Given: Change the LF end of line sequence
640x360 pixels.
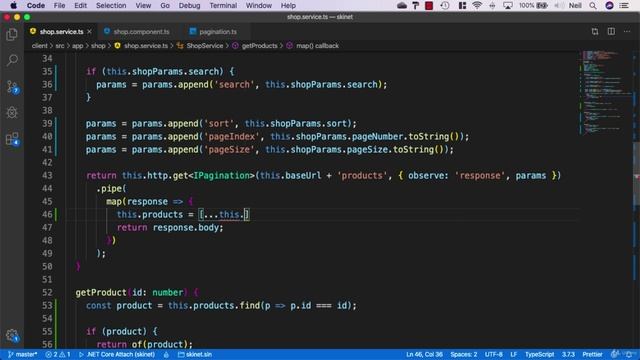Looking at the screenshot, I should [x=513, y=354].
